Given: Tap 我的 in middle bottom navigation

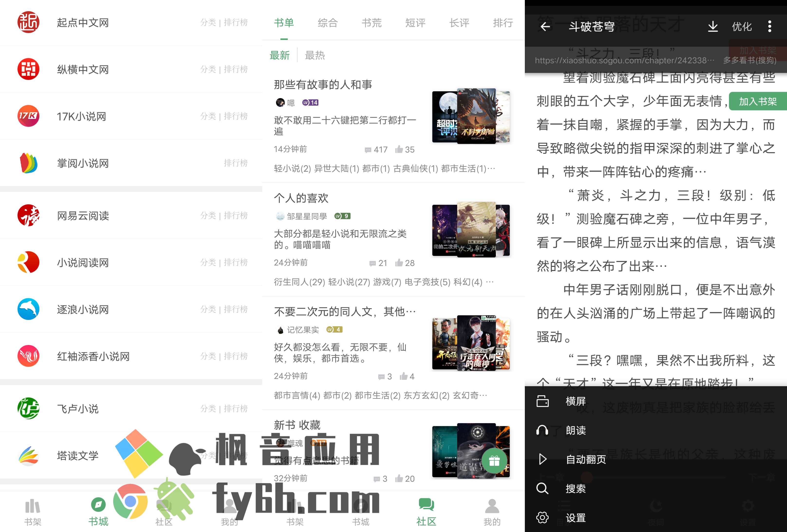Looking at the screenshot, I should point(492,512).
